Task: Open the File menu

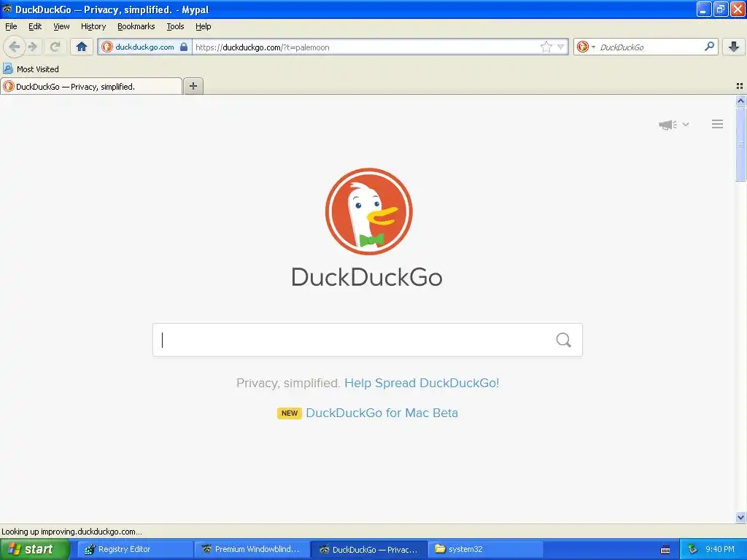Action: [11, 26]
